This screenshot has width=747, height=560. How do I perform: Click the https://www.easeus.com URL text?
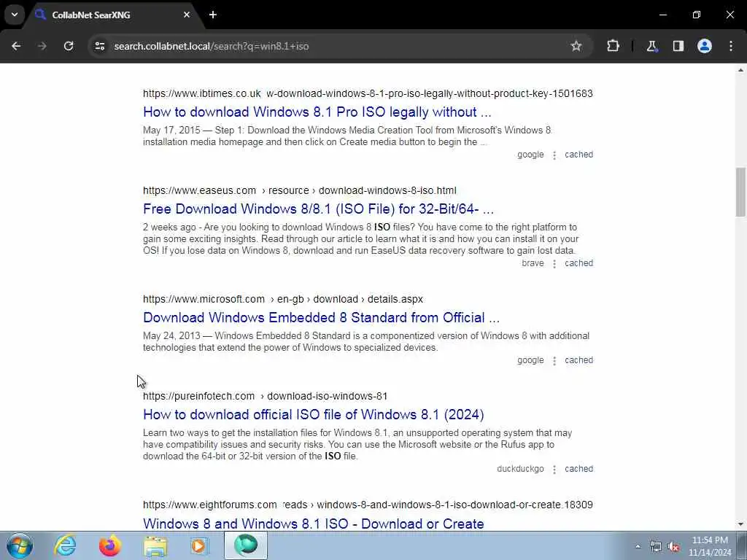(199, 190)
